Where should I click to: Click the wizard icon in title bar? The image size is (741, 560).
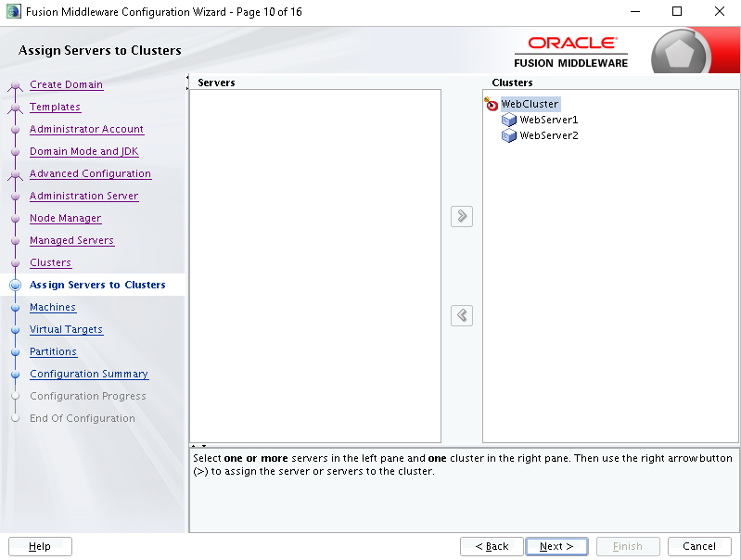[13, 11]
